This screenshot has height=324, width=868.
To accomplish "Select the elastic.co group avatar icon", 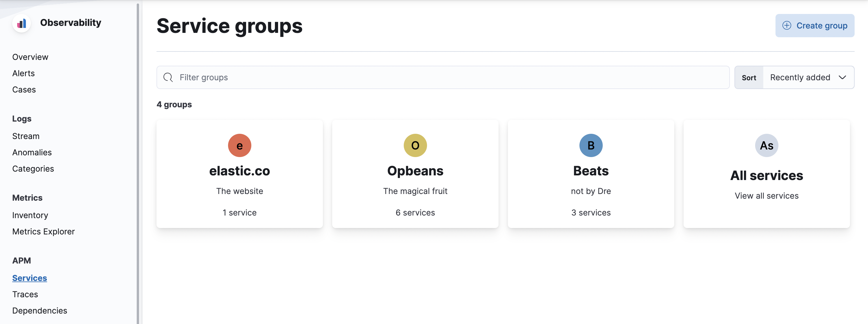I will (x=240, y=145).
